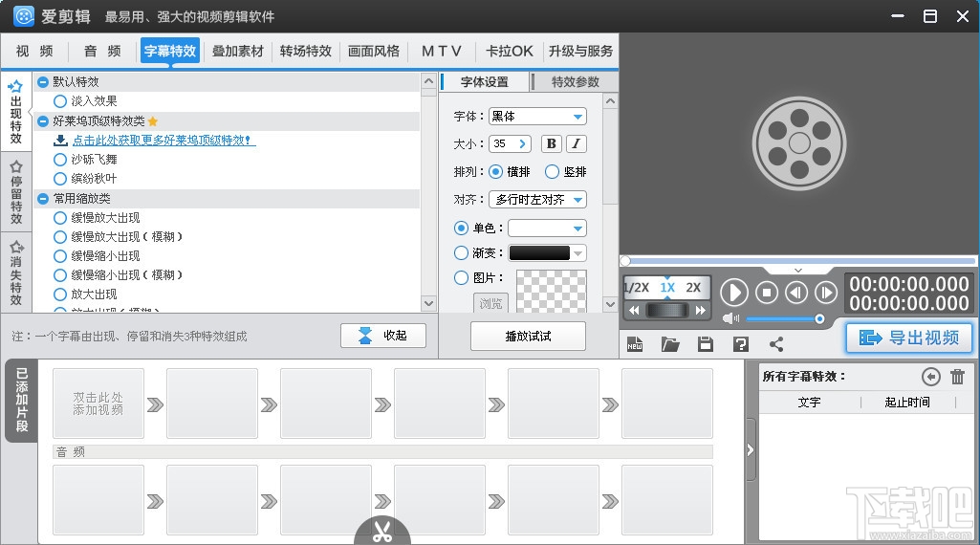980x545 pixels.
Task: Collapse the subtitle effects side panel arrow
Action: (x=751, y=450)
